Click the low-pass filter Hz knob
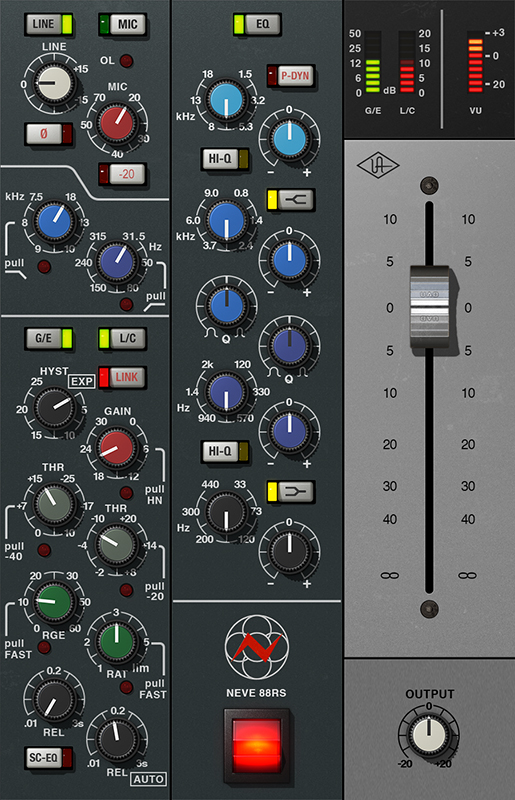Screen dimensions: 515x800 point(117,262)
